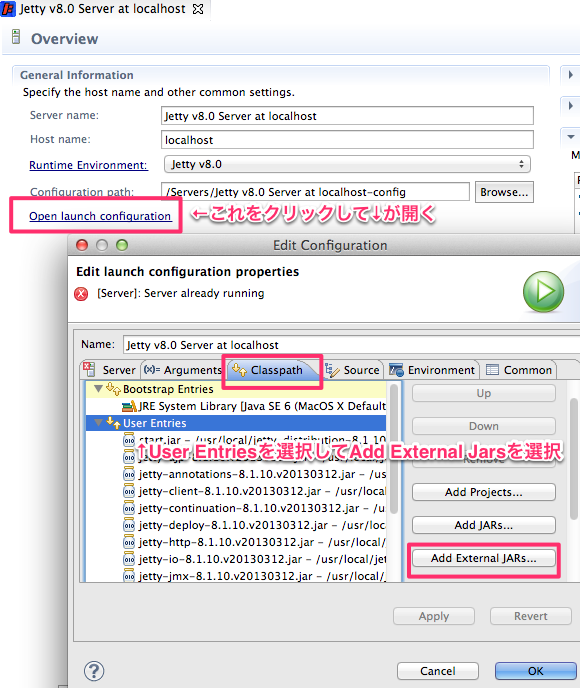
Task: Close the Jetty v8.0 Server editor tab
Action: point(198,9)
